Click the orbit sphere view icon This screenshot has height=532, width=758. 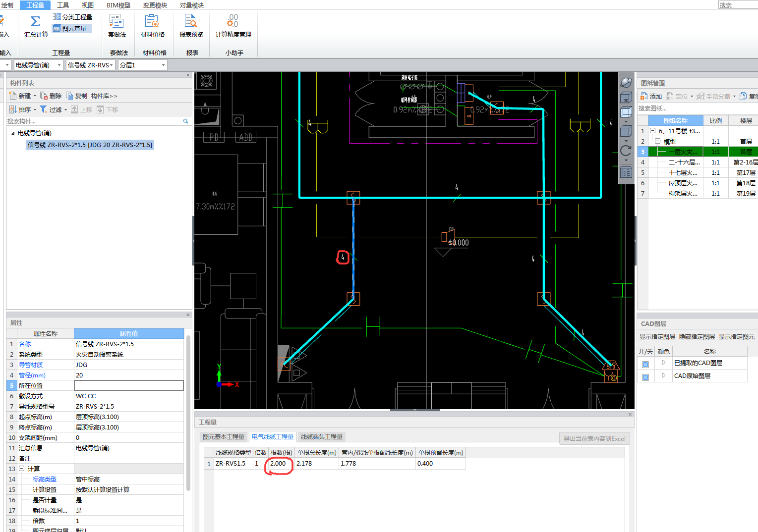626,82
